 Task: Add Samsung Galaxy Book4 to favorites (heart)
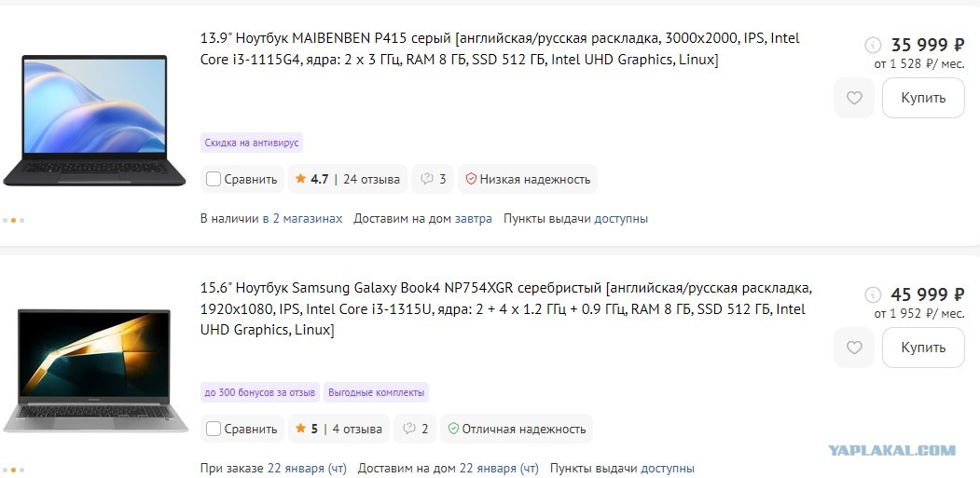[854, 348]
